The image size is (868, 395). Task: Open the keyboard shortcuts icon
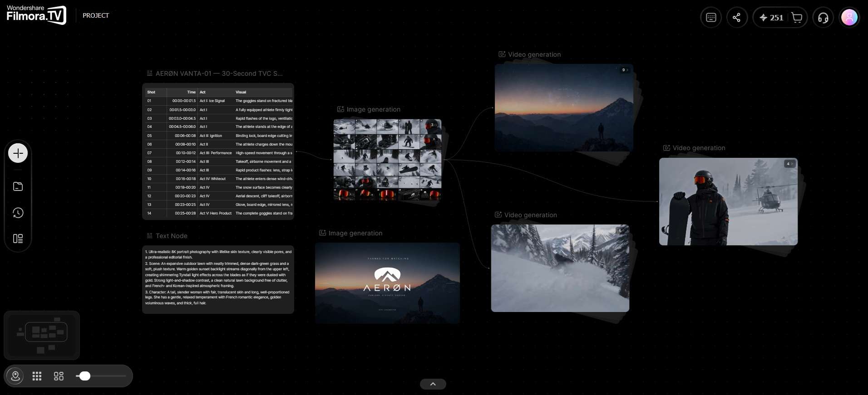pos(711,18)
